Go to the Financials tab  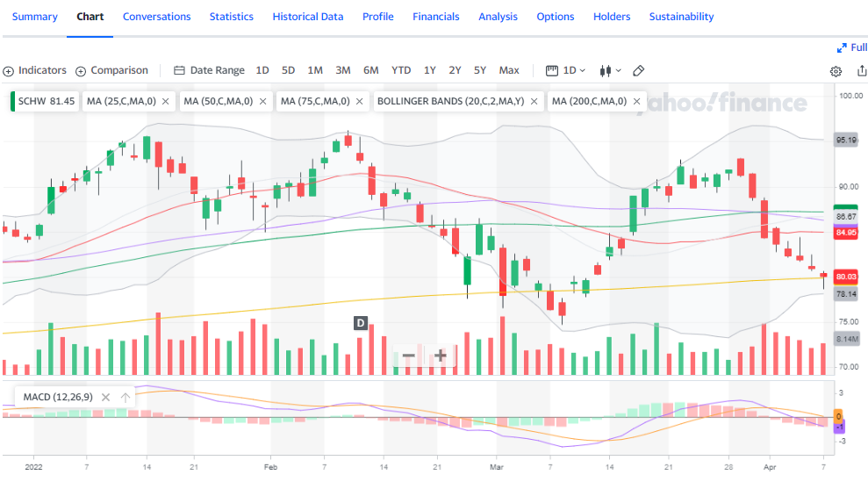pyautogui.click(x=435, y=17)
